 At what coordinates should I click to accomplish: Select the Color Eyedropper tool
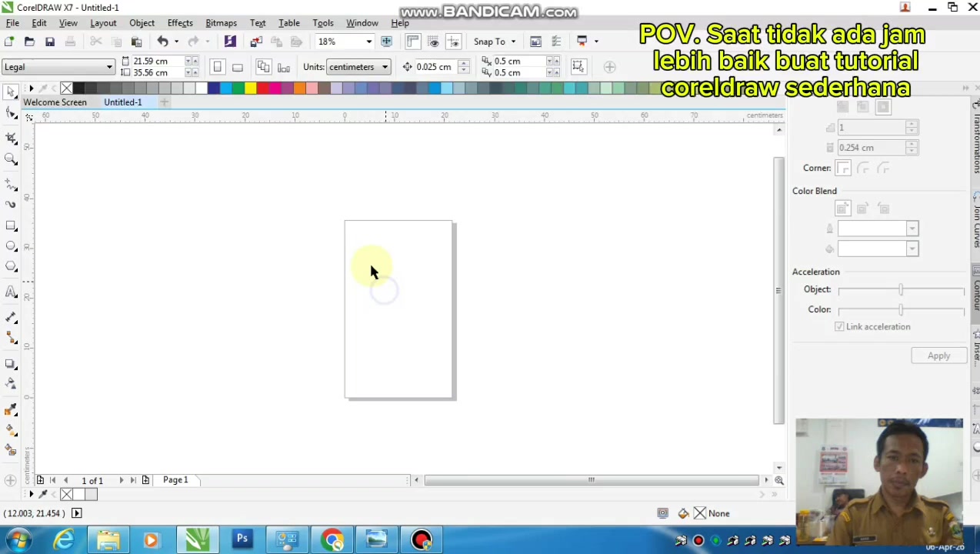11,409
